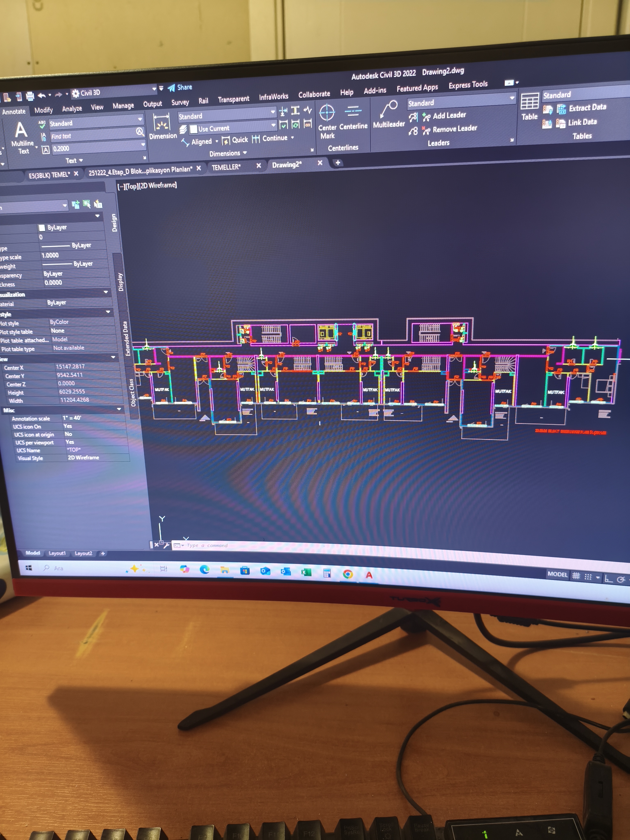This screenshot has height=840, width=630.
Task: Click the Use Current layer color swatch
Action: click(193, 129)
